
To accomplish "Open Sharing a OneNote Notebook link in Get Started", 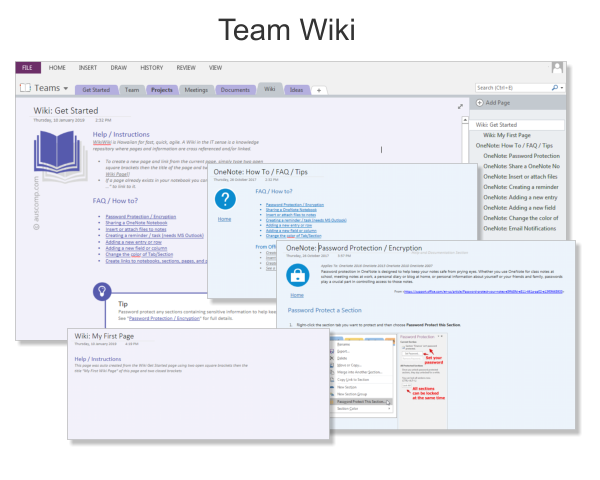I will (x=136, y=223).
